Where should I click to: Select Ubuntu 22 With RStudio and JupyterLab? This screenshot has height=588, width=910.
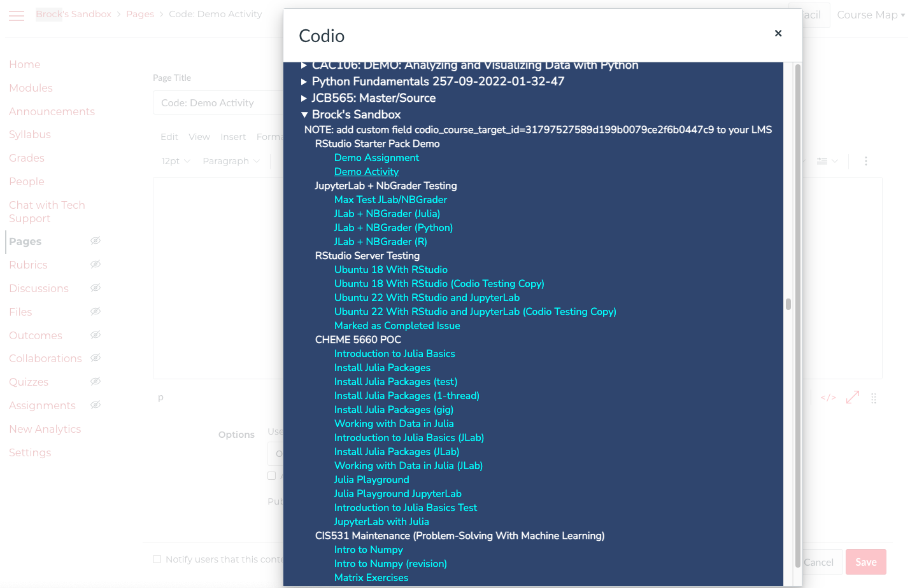click(427, 298)
